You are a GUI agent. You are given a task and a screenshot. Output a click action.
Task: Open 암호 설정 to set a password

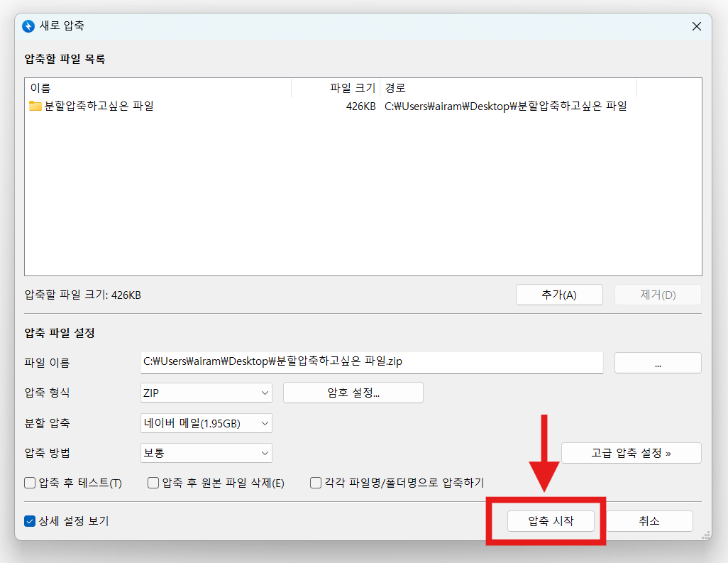coord(353,392)
